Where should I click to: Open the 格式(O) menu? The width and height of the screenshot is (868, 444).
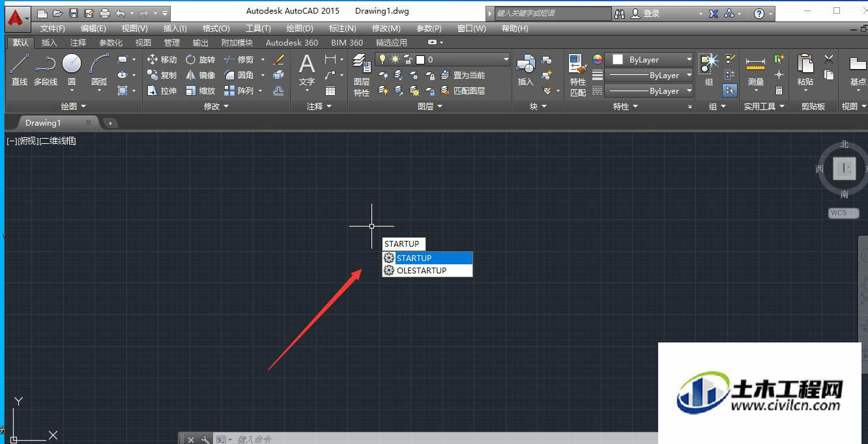coord(216,29)
